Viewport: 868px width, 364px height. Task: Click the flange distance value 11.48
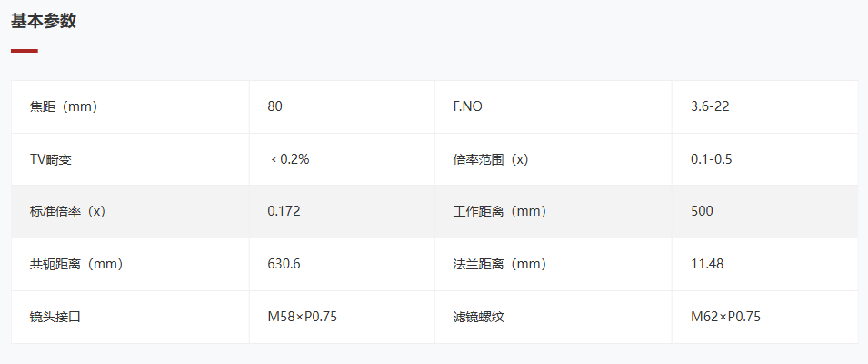[x=707, y=264]
